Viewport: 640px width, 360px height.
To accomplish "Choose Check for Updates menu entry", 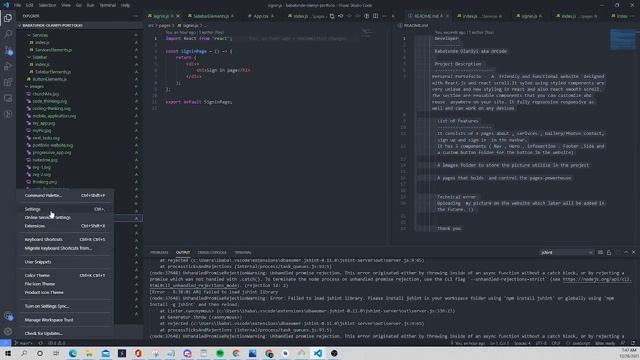I will [64, 333].
